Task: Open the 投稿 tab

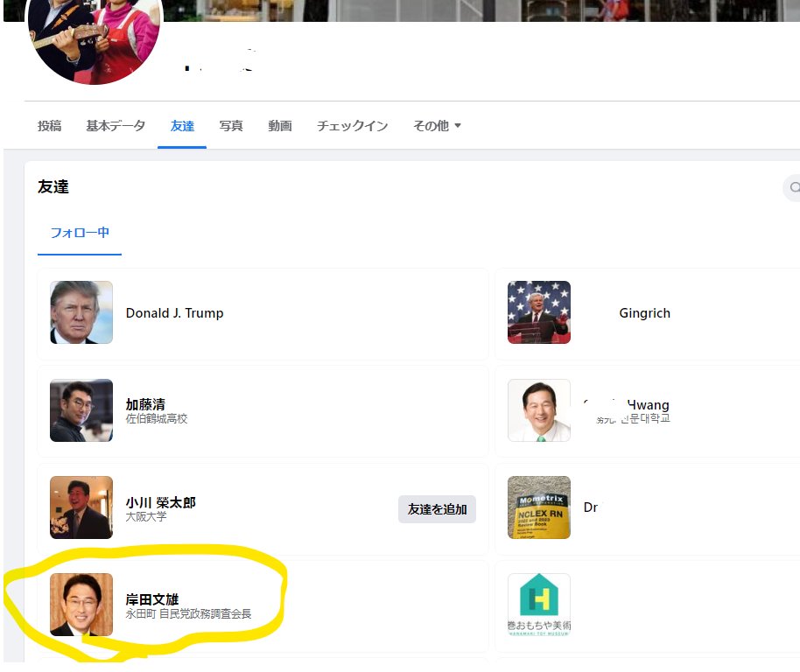Action: (50, 125)
